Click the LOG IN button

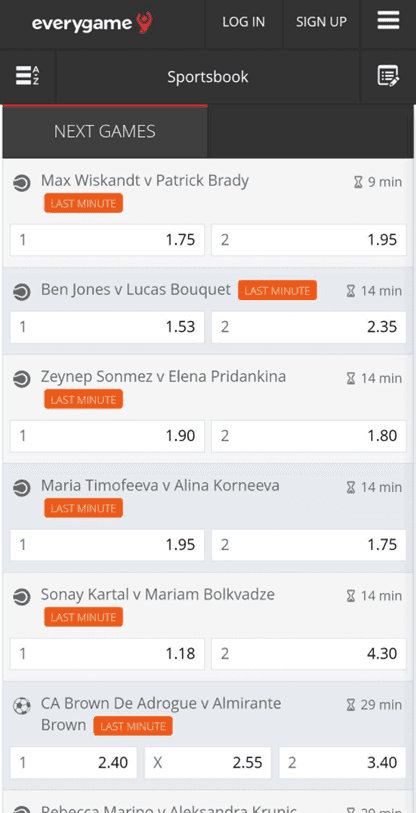[x=244, y=22]
